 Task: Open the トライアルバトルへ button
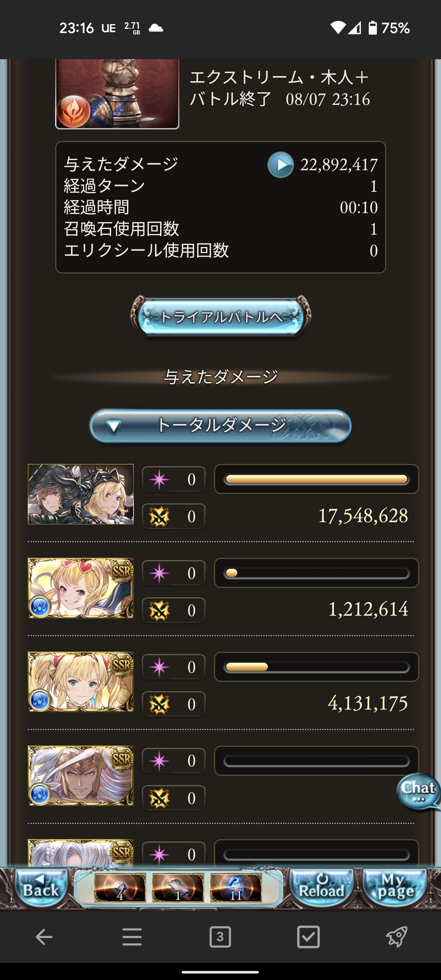[220, 316]
